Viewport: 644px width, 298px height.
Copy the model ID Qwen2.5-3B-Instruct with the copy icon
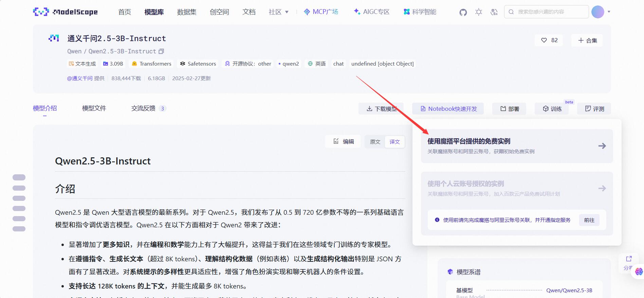click(162, 51)
